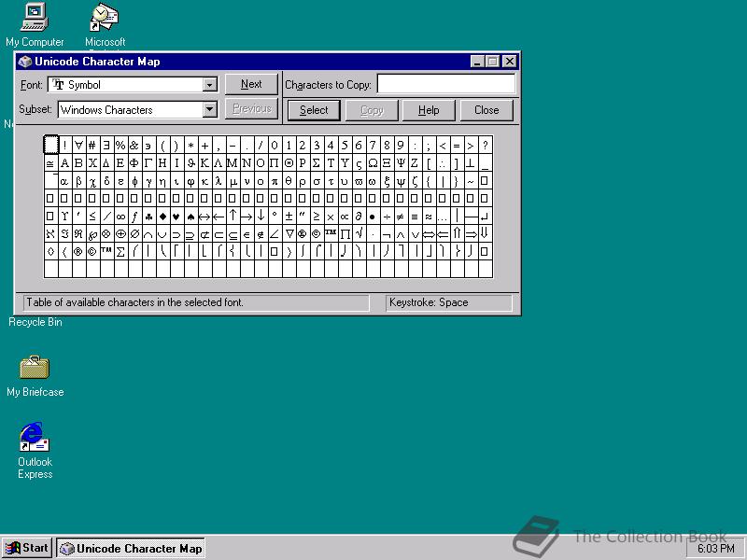The height and width of the screenshot is (560, 747).
Task: Select the ? character cell
Action: pos(485,145)
